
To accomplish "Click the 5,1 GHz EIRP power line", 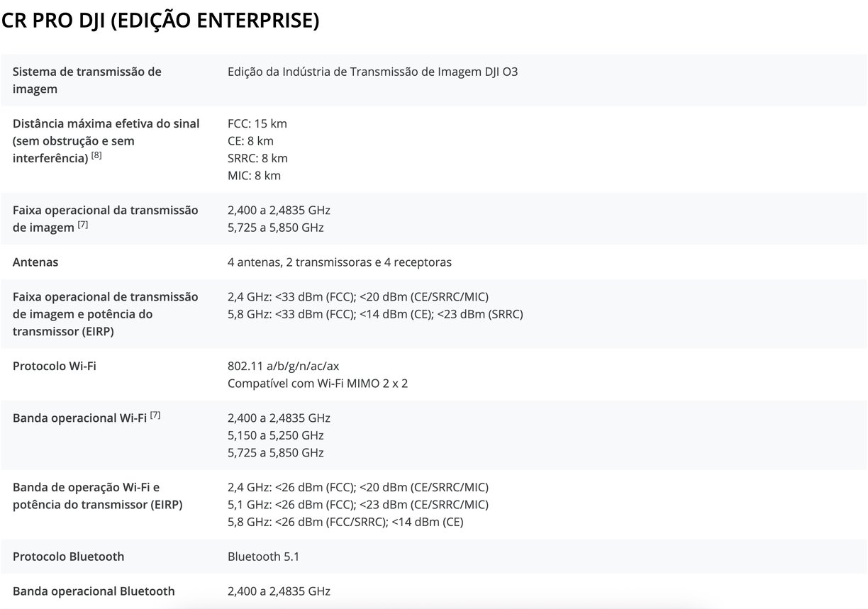I will click(x=358, y=505).
